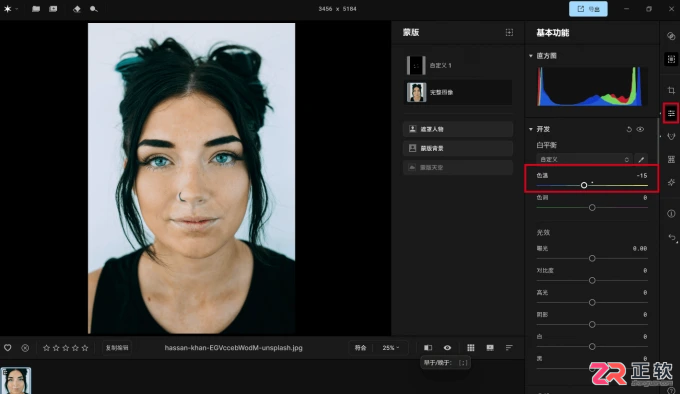Set rating to one star

coord(46,348)
